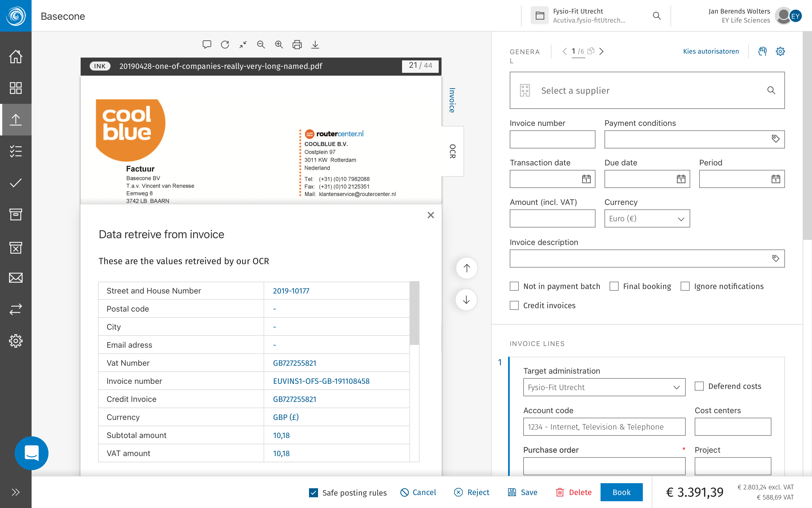The height and width of the screenshot is (508, 812).
Task: Open the Select a supplier field
Action: pyautogui.click(x=647, y=90)
